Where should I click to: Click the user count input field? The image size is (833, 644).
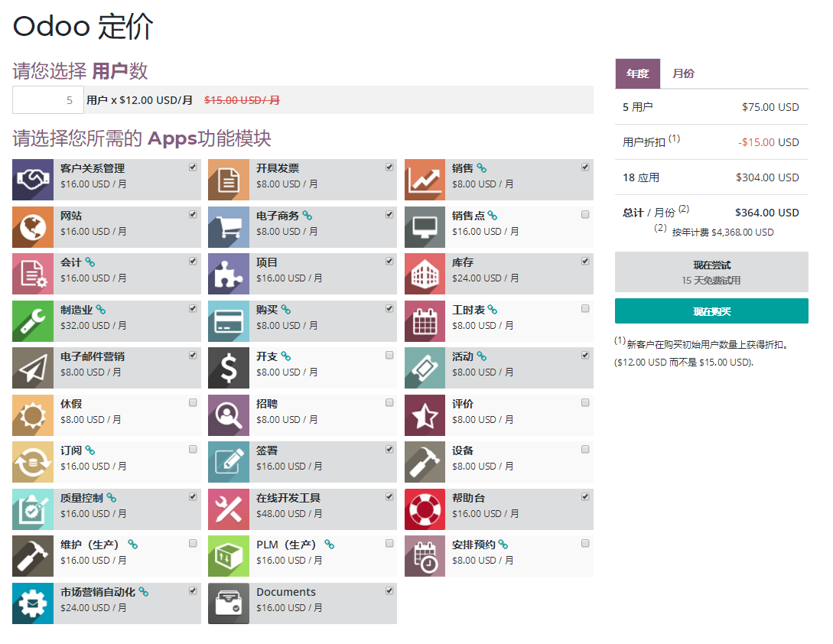(48, 100)
